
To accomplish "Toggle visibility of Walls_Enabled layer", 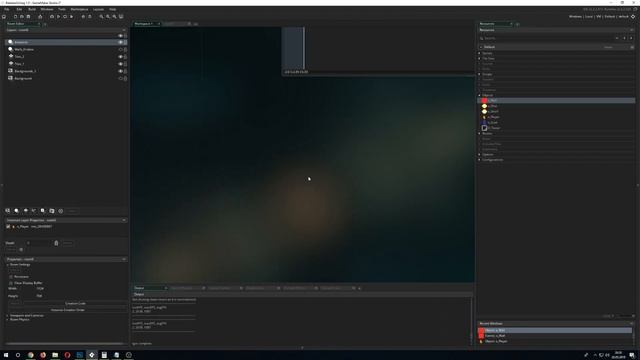I will (x=120, y=49).
